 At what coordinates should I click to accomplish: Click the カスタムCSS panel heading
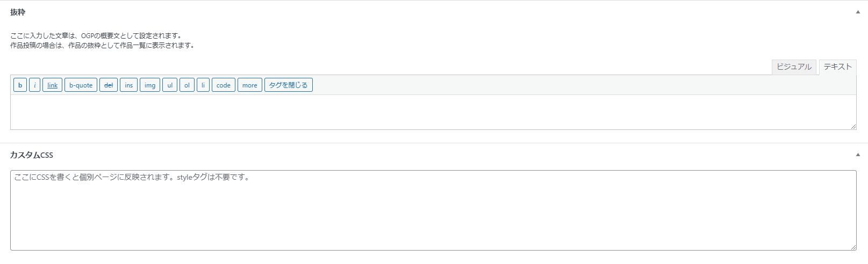click(x=32, y=155)
